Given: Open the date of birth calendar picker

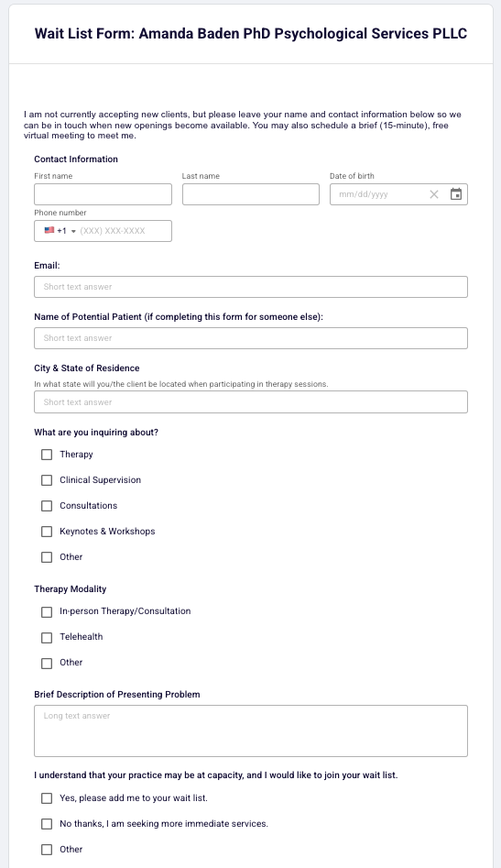Looking at the screenshot, I should point(455,194).
